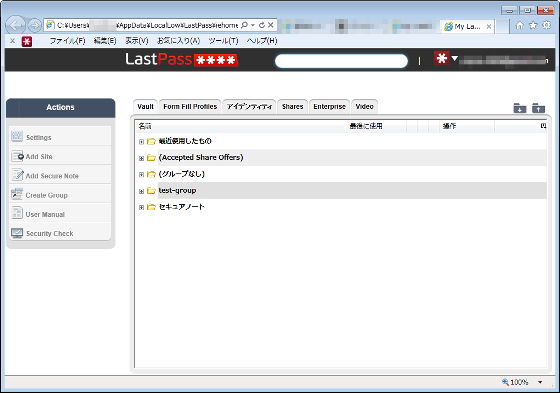Open the ツール(T) menu
Viewport: 560px width, 393px height.
pos(223,41)
